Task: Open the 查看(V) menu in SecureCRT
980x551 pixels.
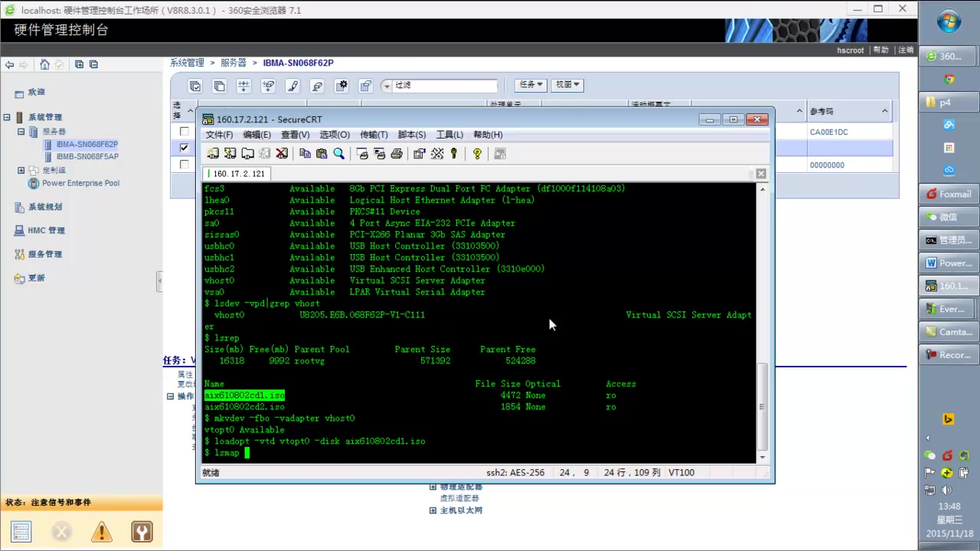Action: [x=296, y=135]
